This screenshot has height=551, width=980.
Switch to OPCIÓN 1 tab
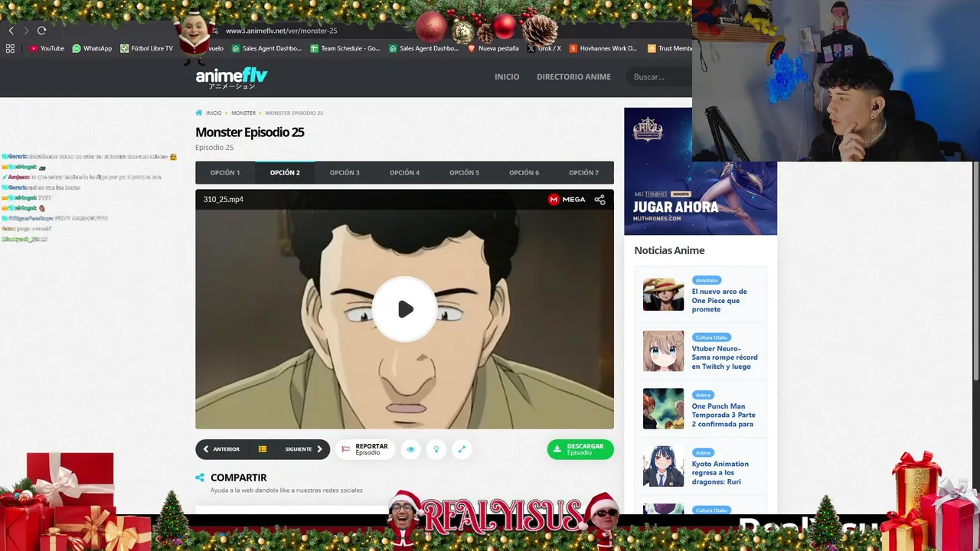pos(225,173)
